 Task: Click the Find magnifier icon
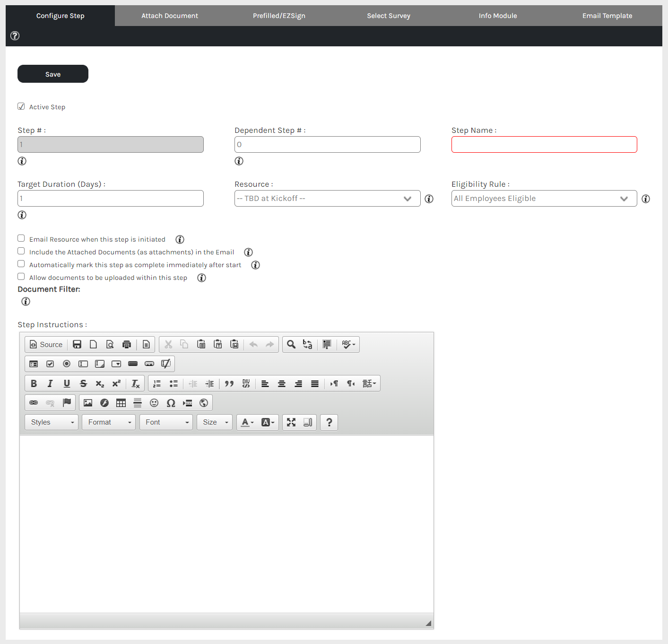(291, 345)
